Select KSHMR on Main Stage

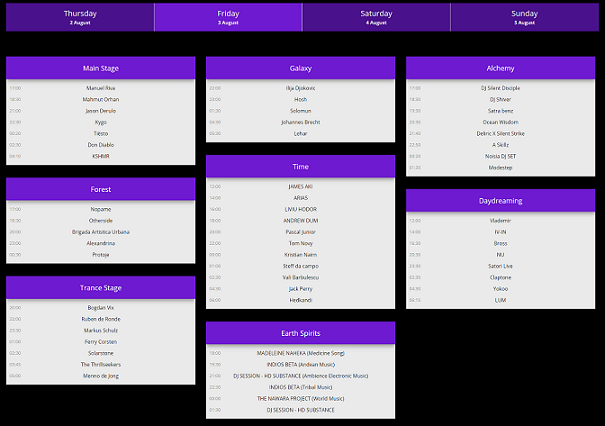(x=101, y=156)
